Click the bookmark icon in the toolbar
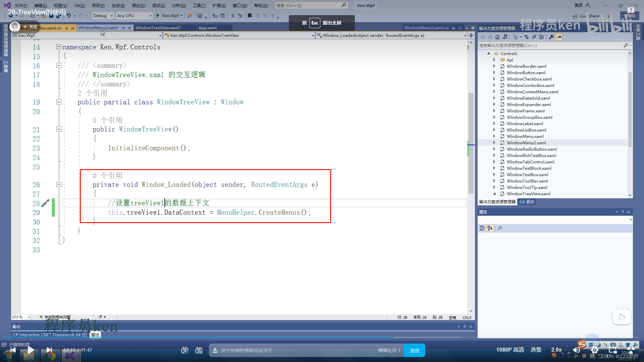644x362 pixels. click(250, 15)
